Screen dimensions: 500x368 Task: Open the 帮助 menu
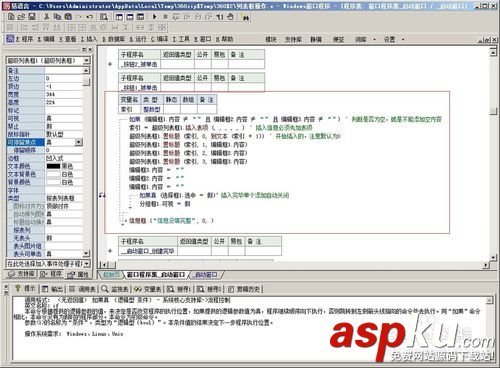pos(224,39)
